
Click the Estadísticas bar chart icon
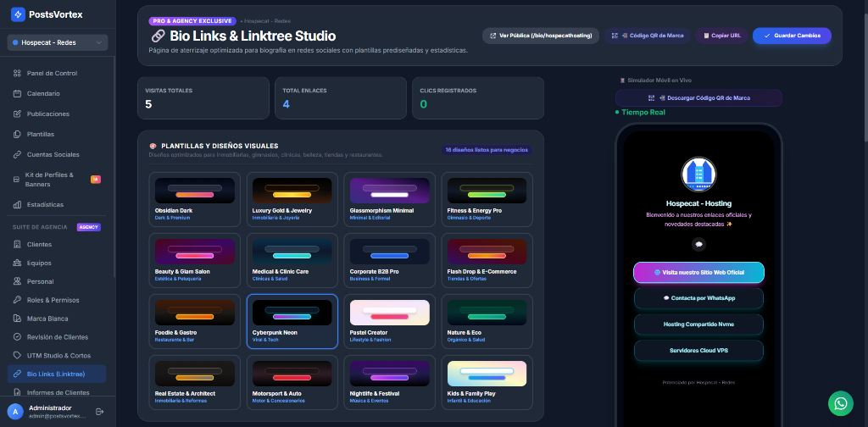[17, 205]
